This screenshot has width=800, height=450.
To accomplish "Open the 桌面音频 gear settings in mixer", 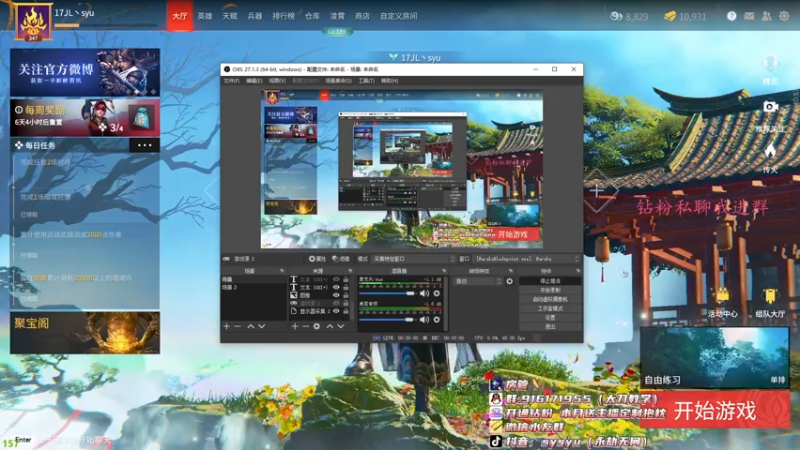I will click(437, 319).
